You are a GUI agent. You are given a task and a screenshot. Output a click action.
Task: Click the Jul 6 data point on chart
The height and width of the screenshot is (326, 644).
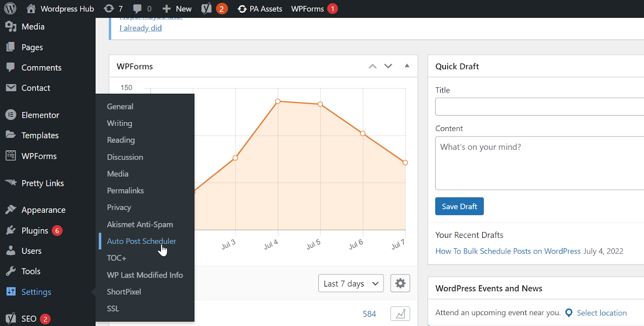[363, 133]
